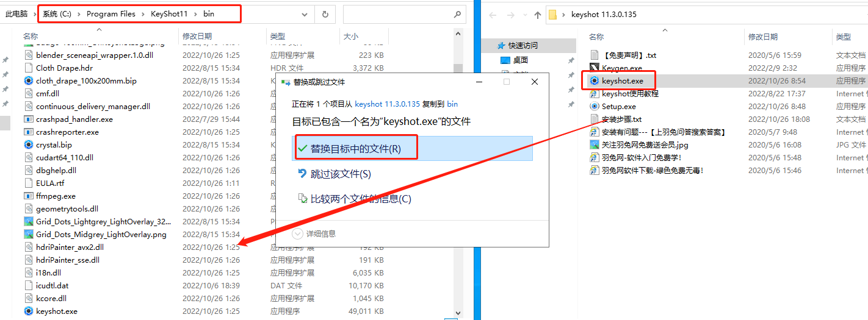Go forward in the keyshot 11.3.0.135 window
The width and height of the screenshot is (868, 320).
[510, 15]
